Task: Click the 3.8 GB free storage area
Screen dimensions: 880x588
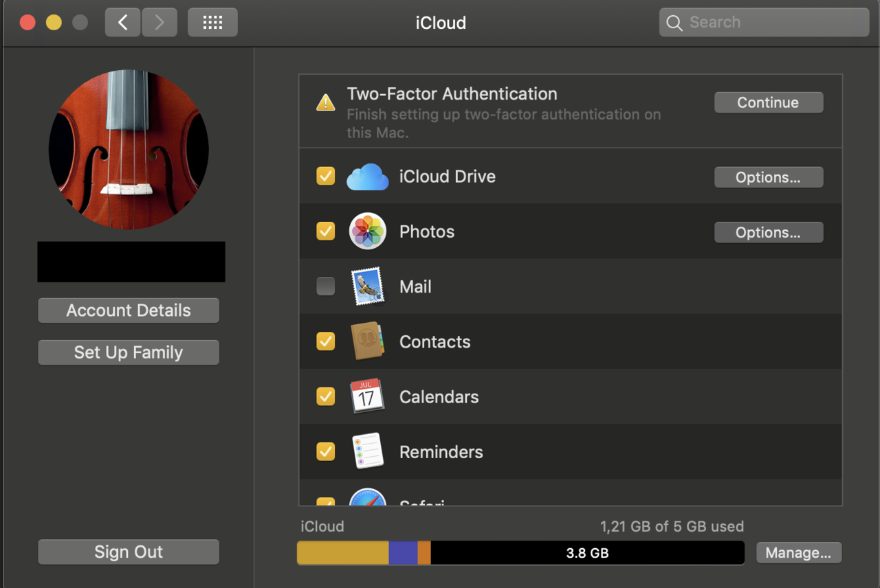Action: click(587, 553)
